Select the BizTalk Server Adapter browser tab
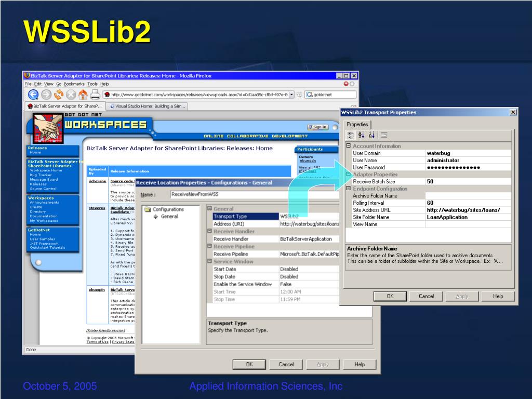The image size is (532, 399). pyautogui.click(x=65, y=106)
